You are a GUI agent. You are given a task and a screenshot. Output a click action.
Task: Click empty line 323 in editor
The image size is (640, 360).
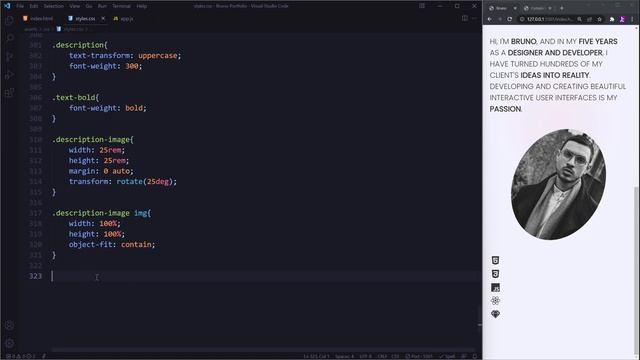[x=265, y=276]
